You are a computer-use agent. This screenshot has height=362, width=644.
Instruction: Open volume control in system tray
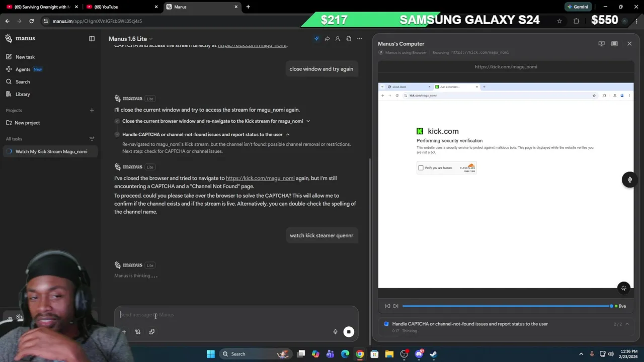point(611,354)
